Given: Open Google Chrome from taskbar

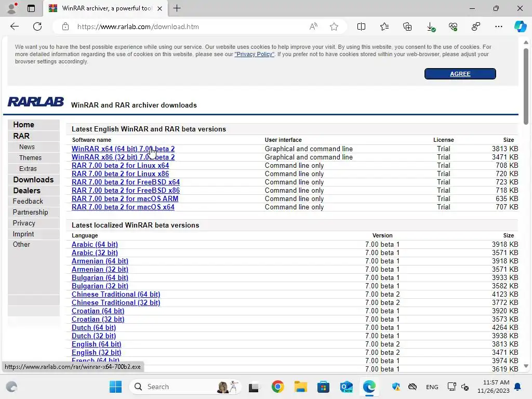Looking at the screenshot, I should coord(277,387).
